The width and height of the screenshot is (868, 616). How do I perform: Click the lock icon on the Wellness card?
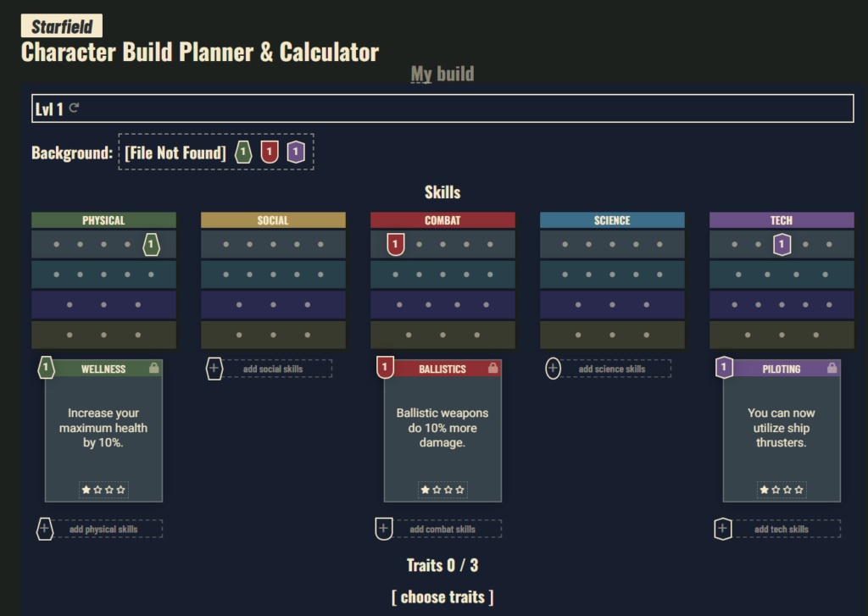154,368
